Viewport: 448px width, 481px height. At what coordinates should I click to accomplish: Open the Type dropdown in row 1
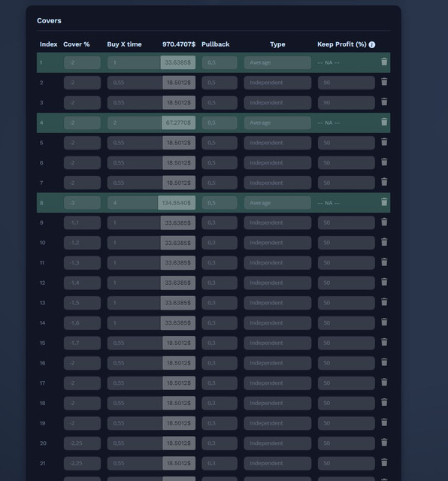277,62
